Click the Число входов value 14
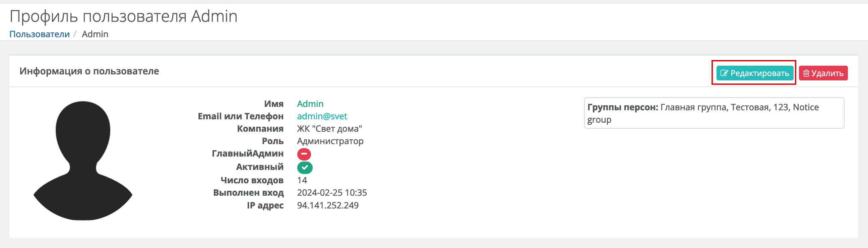This screenshot has height=248, width=868. [x=302, y=180]
